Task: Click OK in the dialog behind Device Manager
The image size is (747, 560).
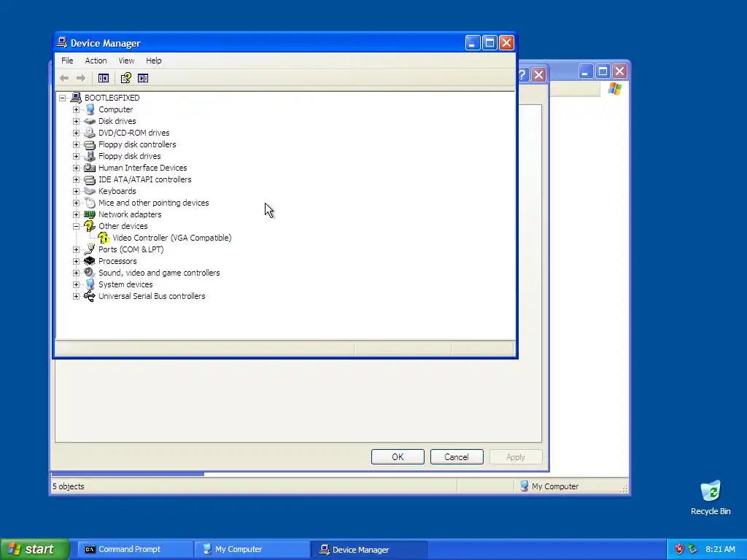Action: [x=398, y=457]
